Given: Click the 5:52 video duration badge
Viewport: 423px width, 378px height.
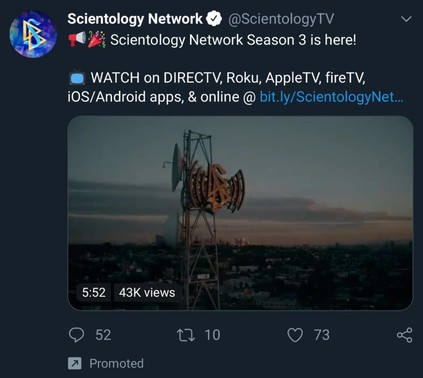Looking at the screenshot, I should [94, 293].
